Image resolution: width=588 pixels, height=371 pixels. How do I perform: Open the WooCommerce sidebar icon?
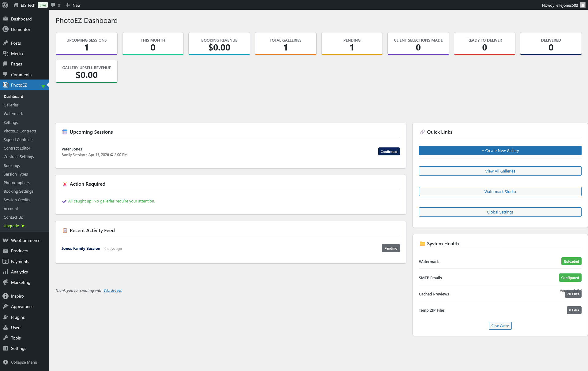point(6,240)
